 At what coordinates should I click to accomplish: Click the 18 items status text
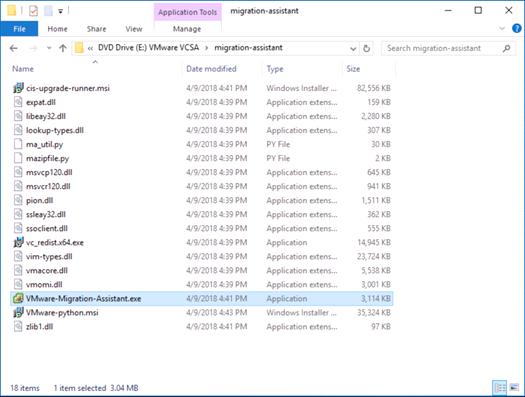pyautogui.click(x=25, y=388)
